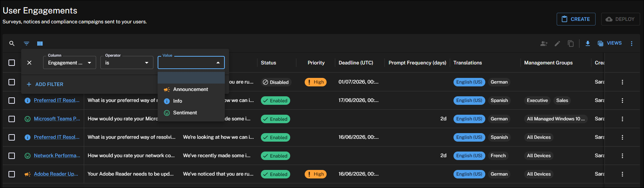This screenshot has width=644, height=188.
Task: Click Enabled status in Adobe Reader row
Action: click(275, 174)
